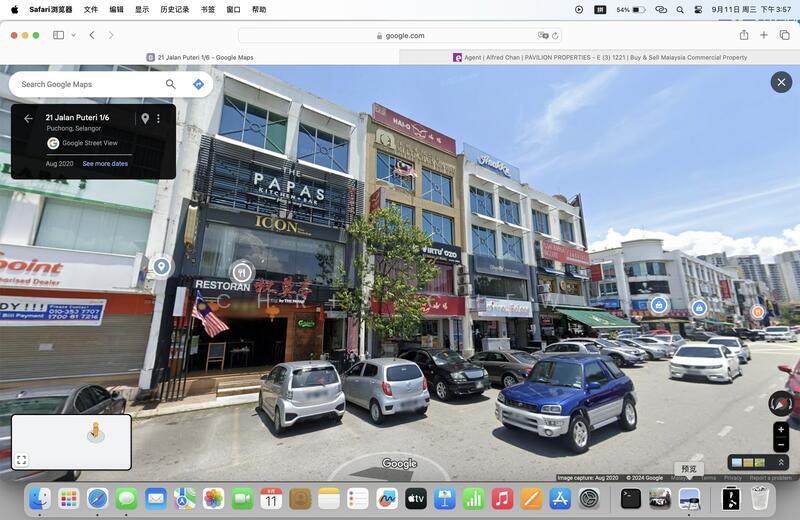
Task: Open the 书签 menu
Action: point(208,9)
